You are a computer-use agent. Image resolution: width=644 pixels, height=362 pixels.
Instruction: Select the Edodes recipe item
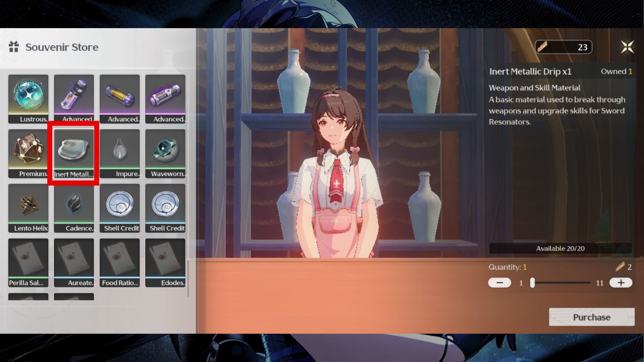pos(166,262)
